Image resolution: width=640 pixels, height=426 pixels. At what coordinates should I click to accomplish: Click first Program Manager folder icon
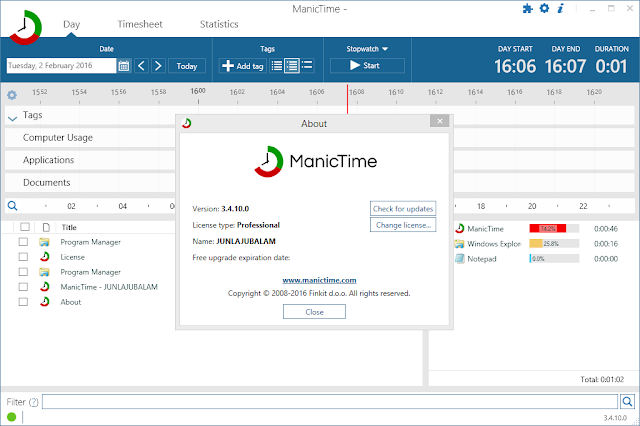click(44, 242)
